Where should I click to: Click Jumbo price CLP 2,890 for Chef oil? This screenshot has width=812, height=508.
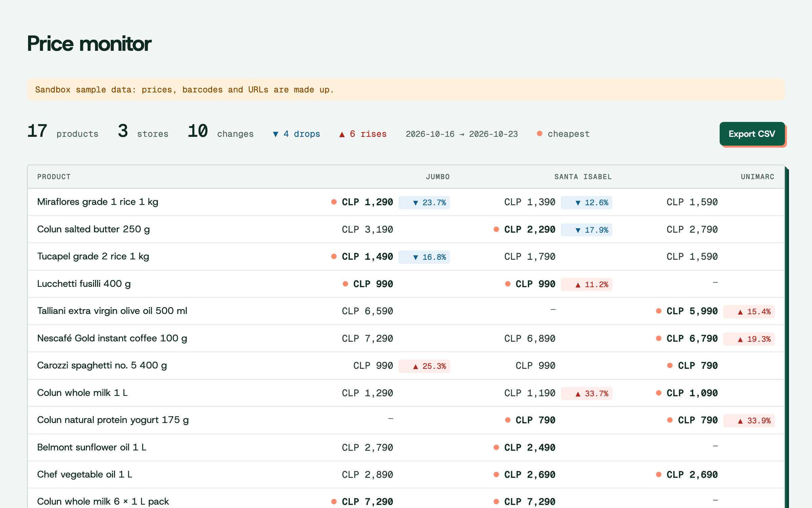(367, 475)
